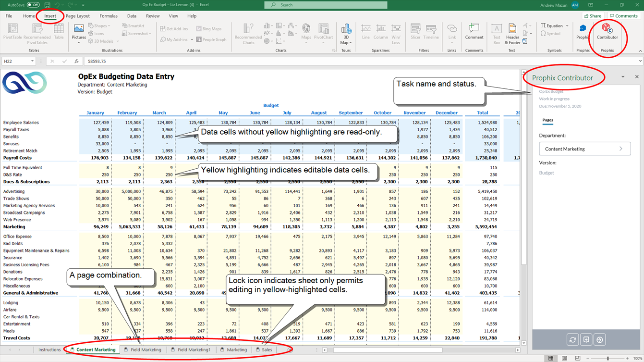Image resolution: width=644 pixels, height=362 pixels.
Task: Open the File menu
Action: pyautogui.click(x=9, y=16)
